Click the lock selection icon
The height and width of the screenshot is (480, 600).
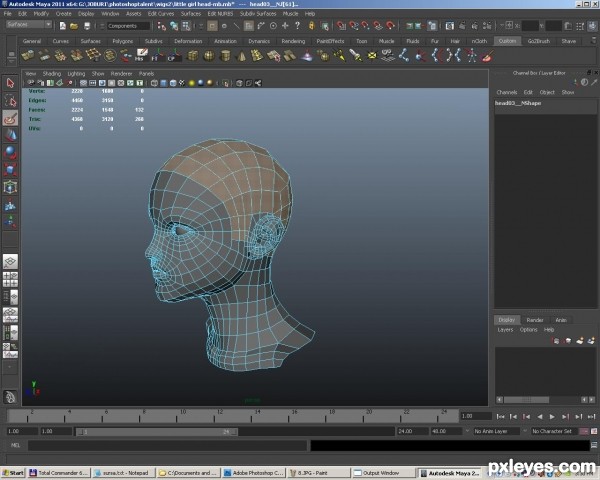[x=311, y=26]
